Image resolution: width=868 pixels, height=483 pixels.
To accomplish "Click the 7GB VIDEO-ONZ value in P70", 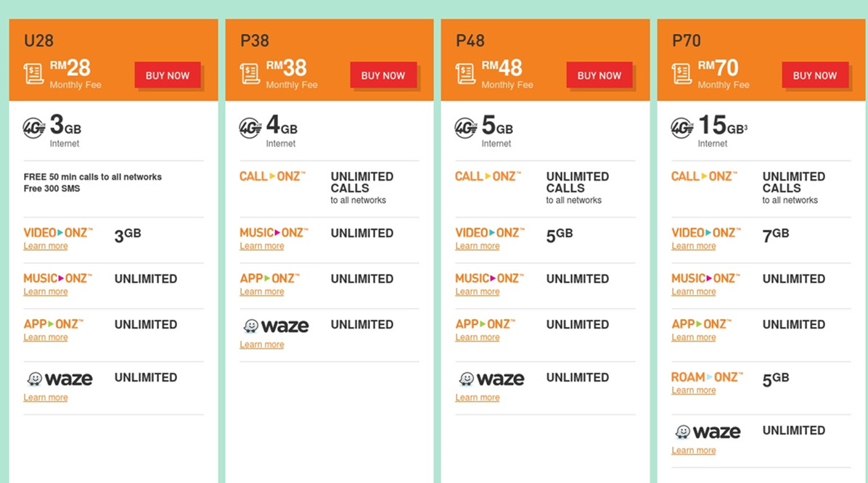I will [776, 235].
